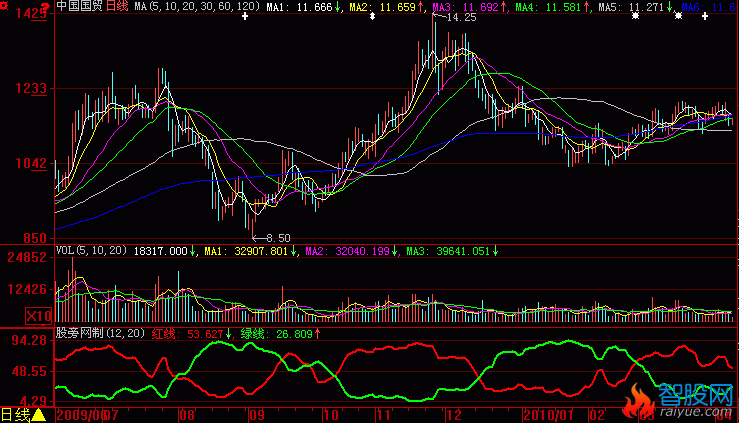Image resolution: width=739 pixels, height=423 pixels.
Task: Open the 日线 period selector at bottom-left
Action: [16, 414]
